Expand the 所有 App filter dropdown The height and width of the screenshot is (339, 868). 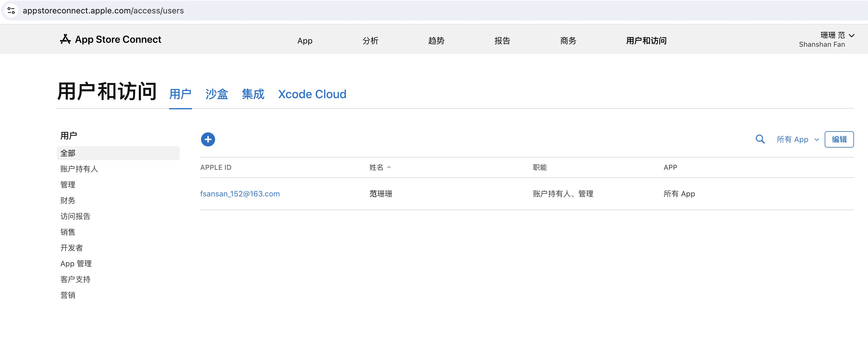coord(797,139)
